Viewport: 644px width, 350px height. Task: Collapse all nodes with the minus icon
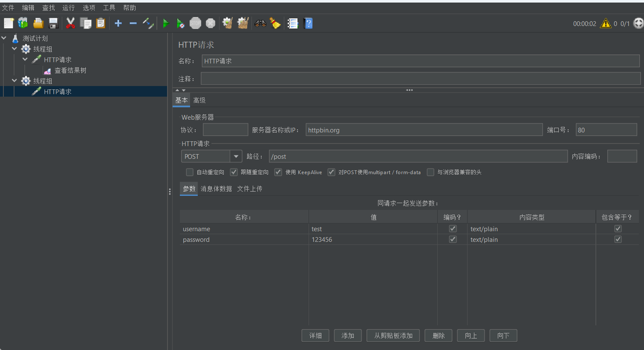pyautogui.click(x=133, y=23)
